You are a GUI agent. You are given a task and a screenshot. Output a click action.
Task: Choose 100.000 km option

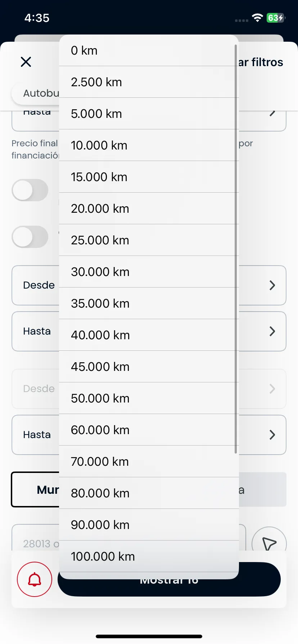point(149,556)
